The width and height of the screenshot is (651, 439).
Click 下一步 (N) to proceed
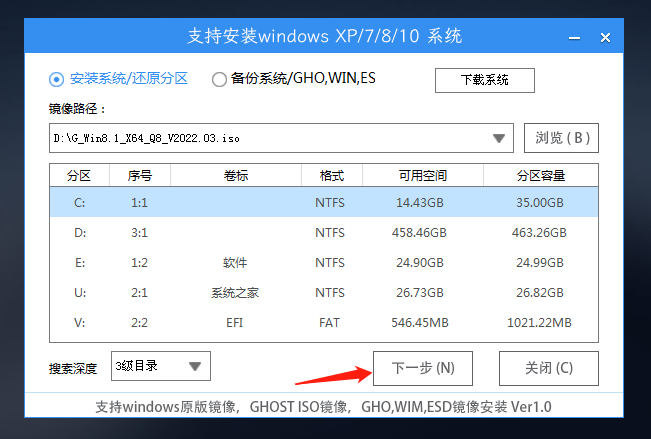coord(423,368)
